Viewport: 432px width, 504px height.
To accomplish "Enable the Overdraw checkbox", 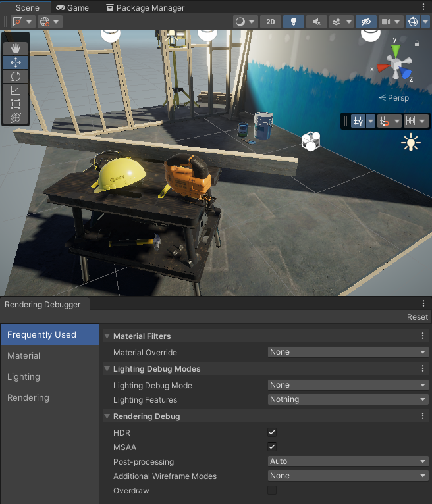I will click(x=272, y=490).
